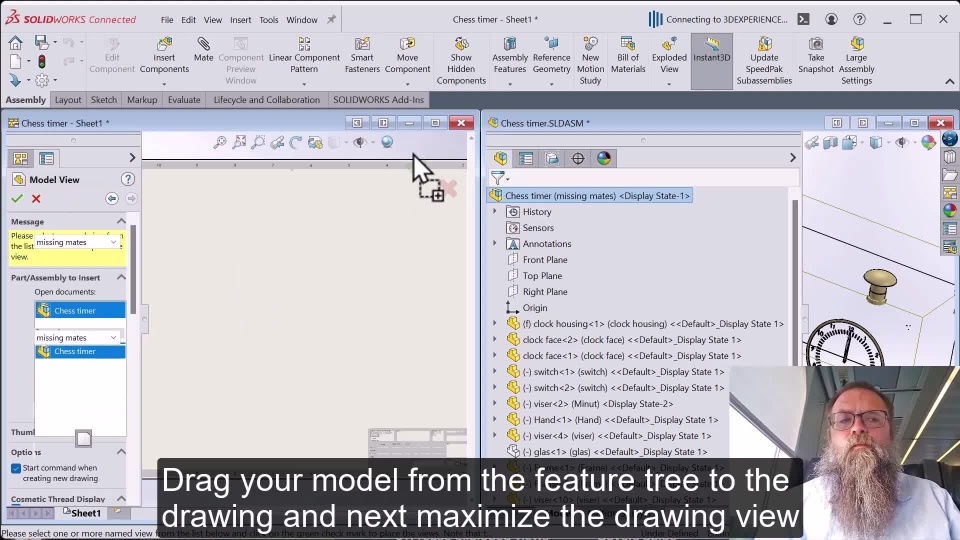Viewport: 960px width, 540px height.
Task: Click the Save icon
Action: click(x=41, y=42)
